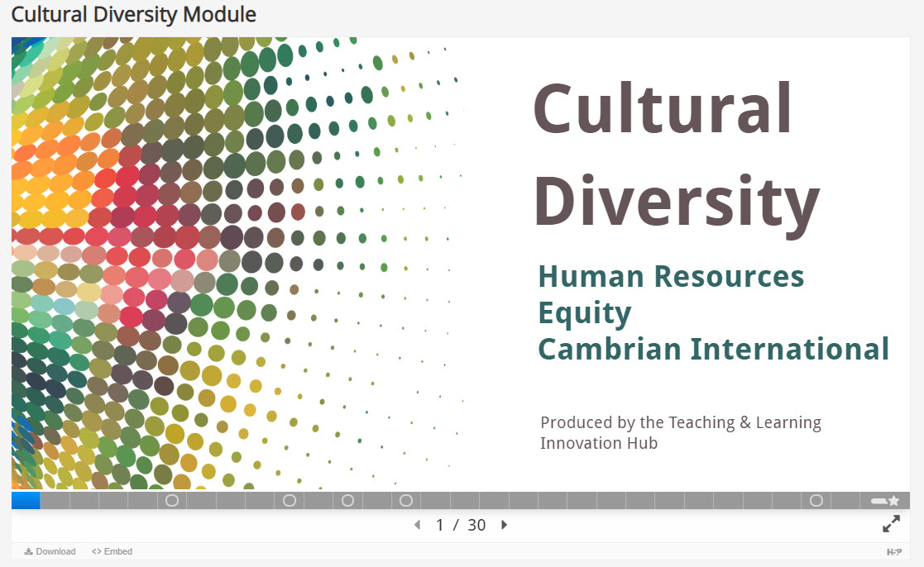Click the 'Equity' slide text
This screenshot has width=924, height=567.
(585, 314)
